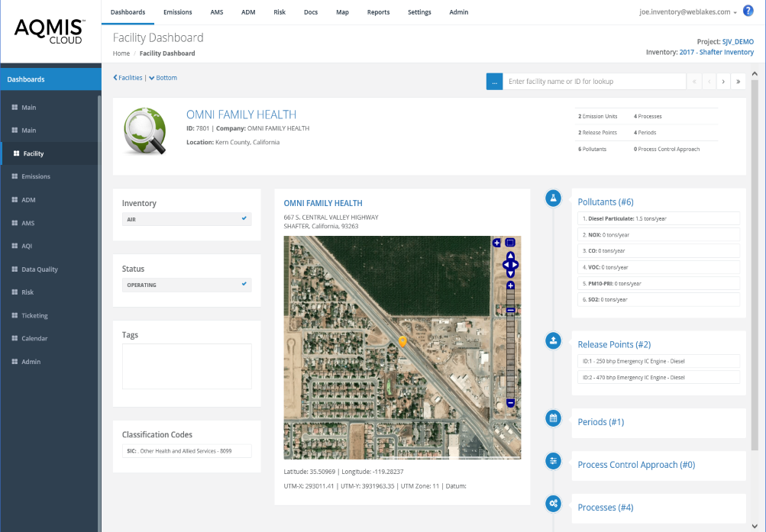Go back to Facilities list

coord(128,78)
